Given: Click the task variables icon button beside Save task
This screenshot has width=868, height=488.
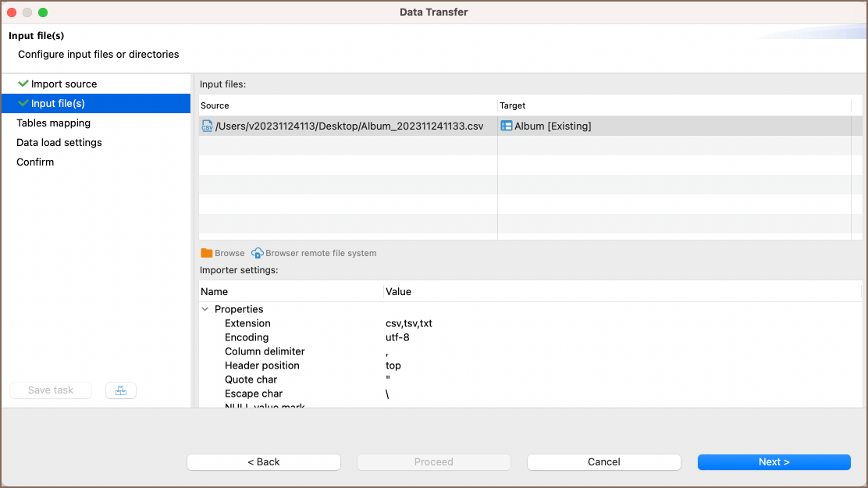Looking at the screenshot, I should click(121, 390).
